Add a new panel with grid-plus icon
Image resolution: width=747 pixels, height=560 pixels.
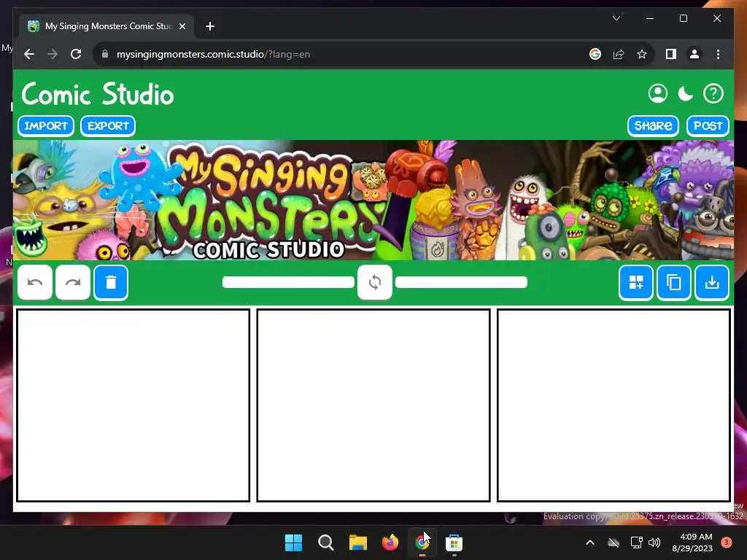(636, 282)
